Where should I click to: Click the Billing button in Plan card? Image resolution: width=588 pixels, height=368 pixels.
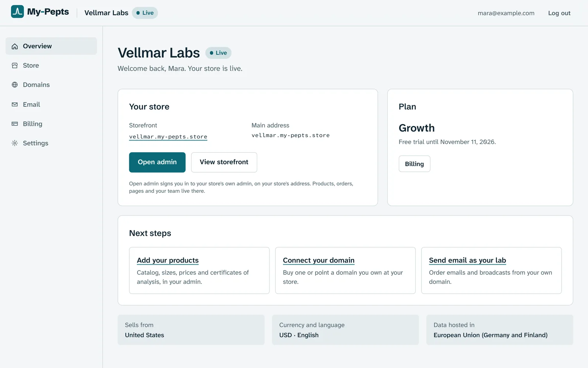415,164
